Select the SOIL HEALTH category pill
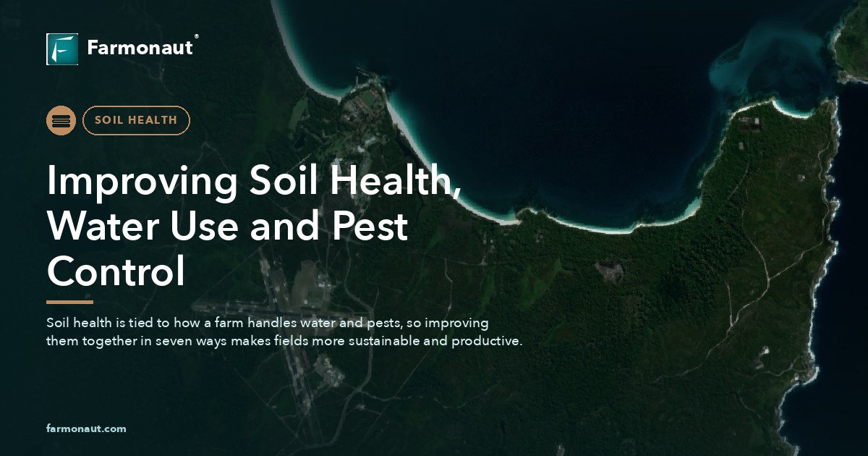The height and width of the screenshot is (456, 868). click(136, 120)
